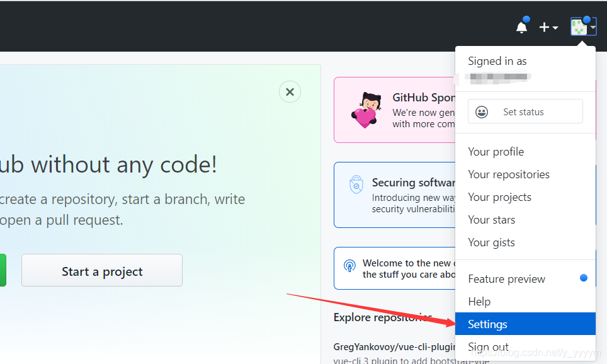607x364 pixels.
Task: Click the security shield icon
Action: (356, 185)
